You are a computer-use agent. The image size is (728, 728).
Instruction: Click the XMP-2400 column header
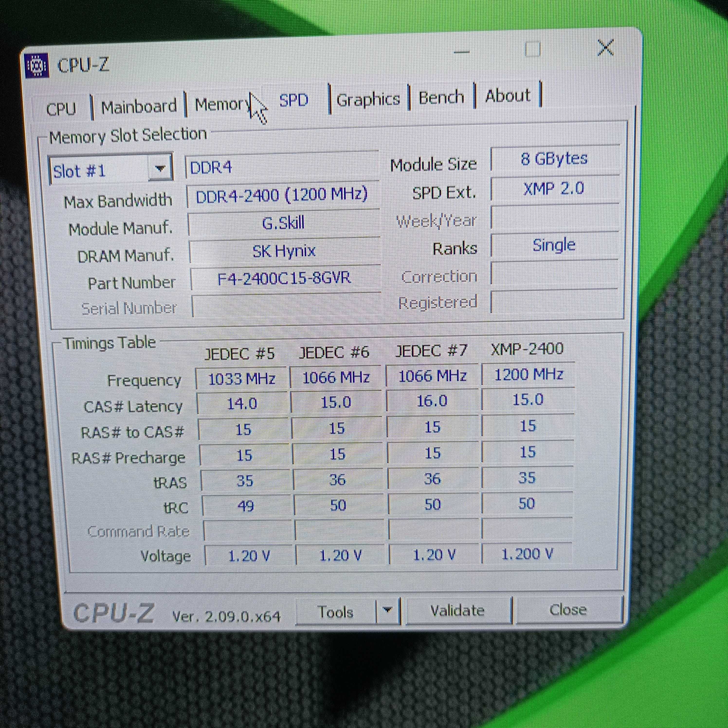coord(527,349)
